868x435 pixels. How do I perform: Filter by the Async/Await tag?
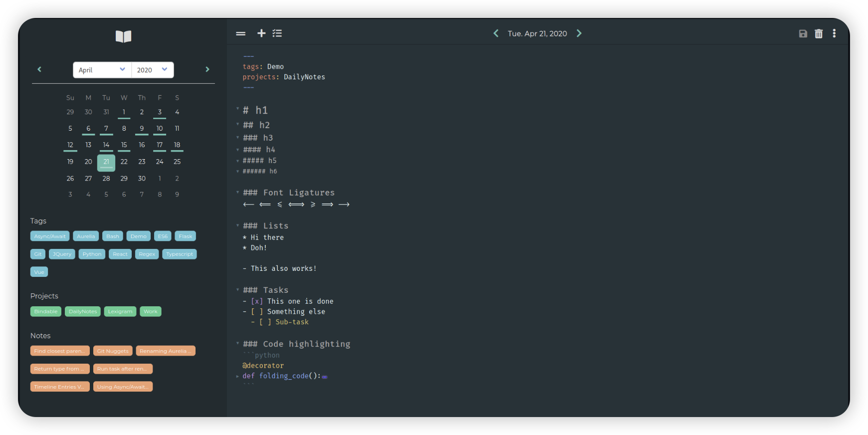pos(50,236)
